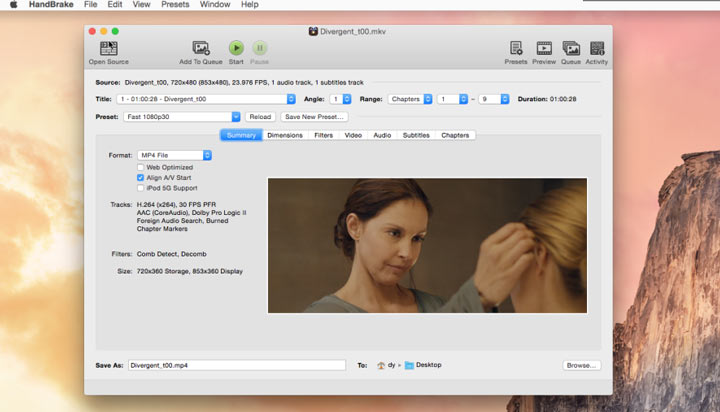Click the video preview thumbnail
720x412 pixels.
[x=427, y=245]
